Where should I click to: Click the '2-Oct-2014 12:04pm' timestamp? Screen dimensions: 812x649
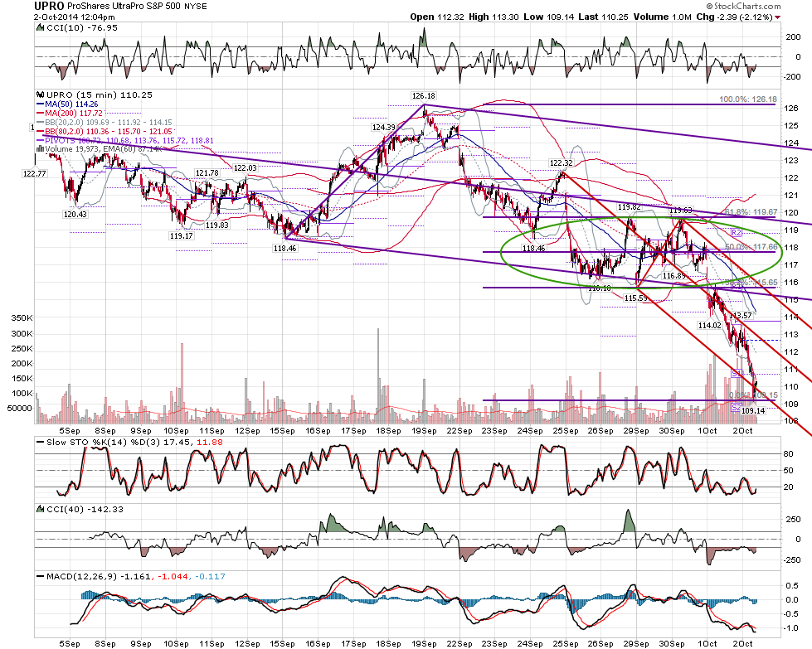tap(75, 17)
